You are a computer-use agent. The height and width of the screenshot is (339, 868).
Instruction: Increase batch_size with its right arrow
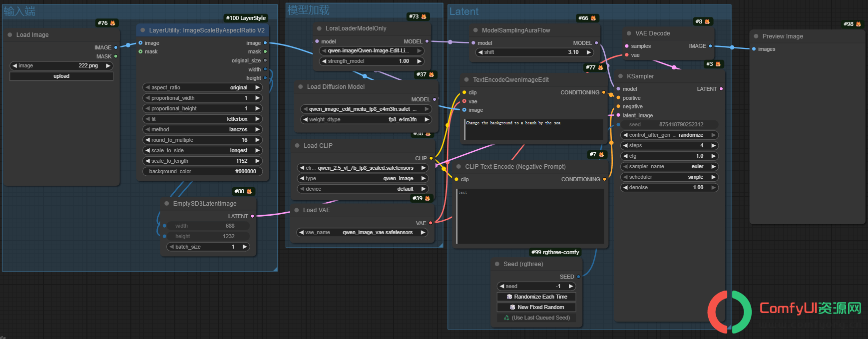click(x=245, y=247)
